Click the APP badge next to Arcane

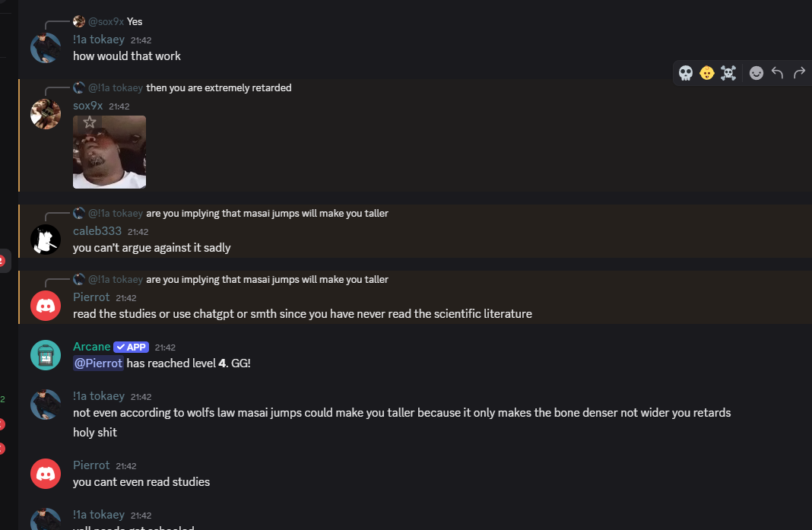click(x=131, y=347)
